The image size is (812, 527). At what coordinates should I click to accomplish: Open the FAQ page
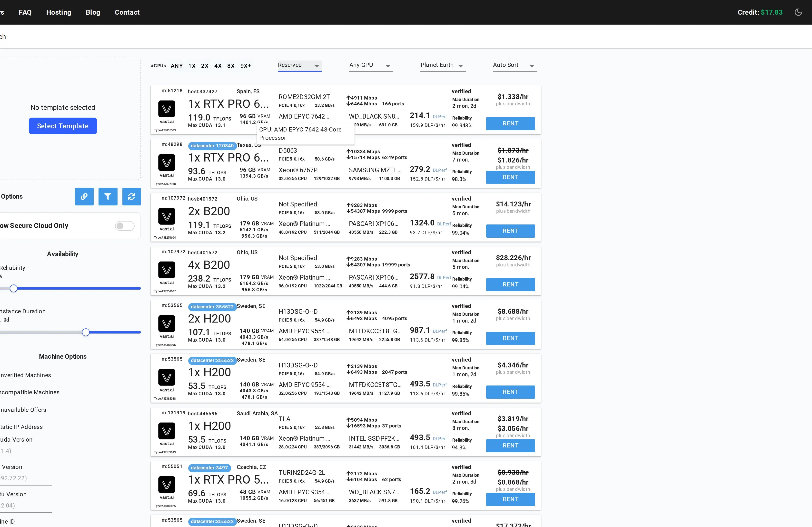point(25,12)
